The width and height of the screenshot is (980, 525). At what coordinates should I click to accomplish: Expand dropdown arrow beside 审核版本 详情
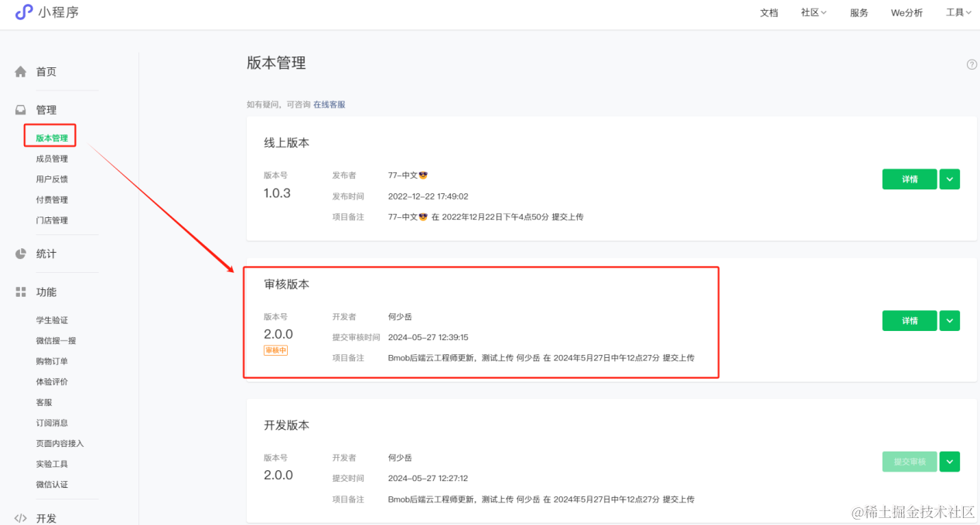pyautogui.click(x=950, y=321)
